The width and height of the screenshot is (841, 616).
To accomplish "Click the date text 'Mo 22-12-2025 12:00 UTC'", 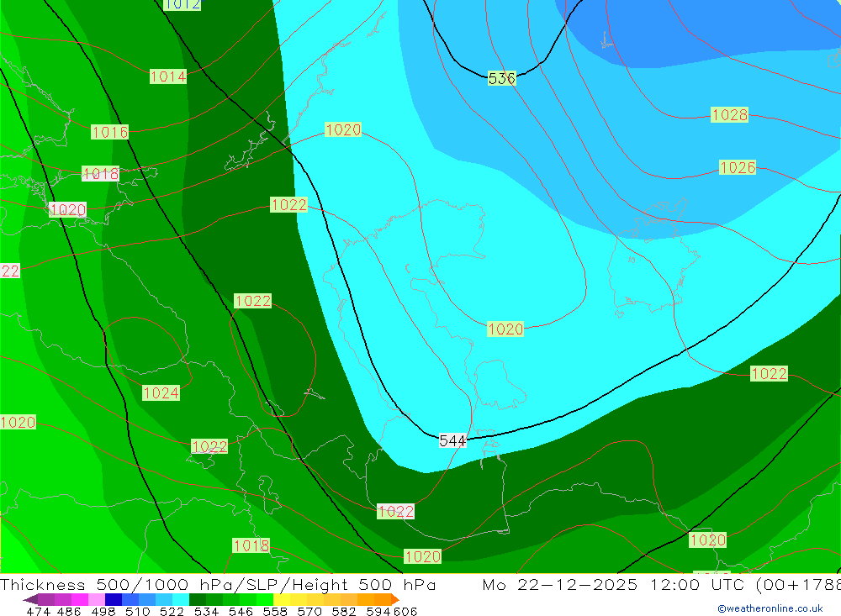I will click(616, 584).
